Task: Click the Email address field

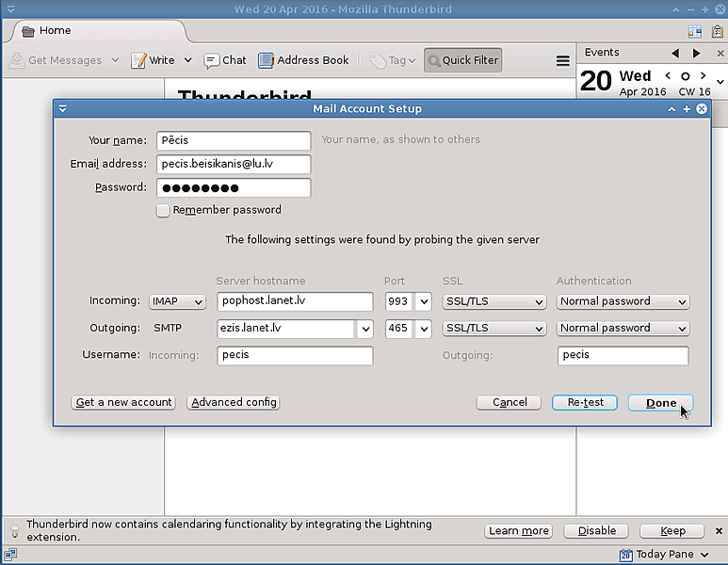Action: pos(234,164)
